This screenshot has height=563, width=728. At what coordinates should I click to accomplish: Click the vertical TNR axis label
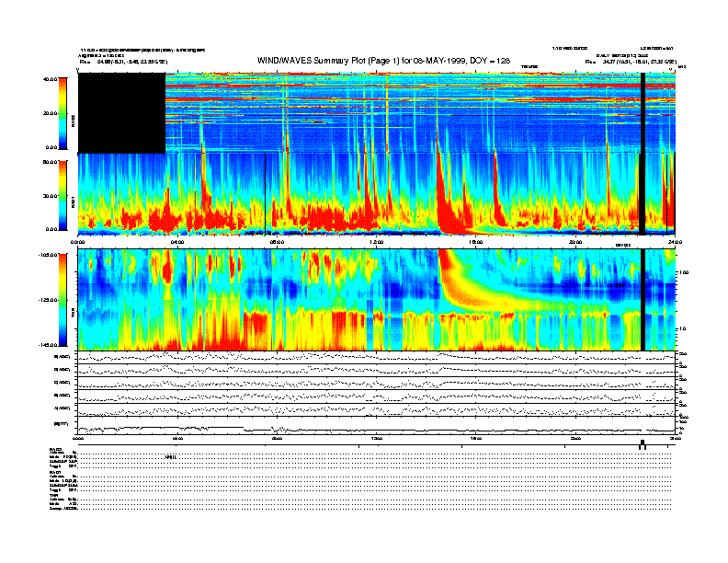(x=73, y=315)
